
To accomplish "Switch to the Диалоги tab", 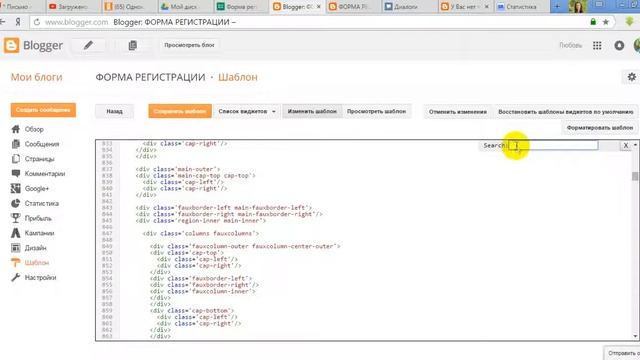I will [408, 7].
